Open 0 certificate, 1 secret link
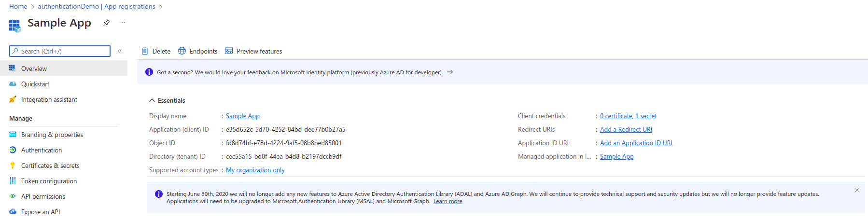 coord(628,116)
